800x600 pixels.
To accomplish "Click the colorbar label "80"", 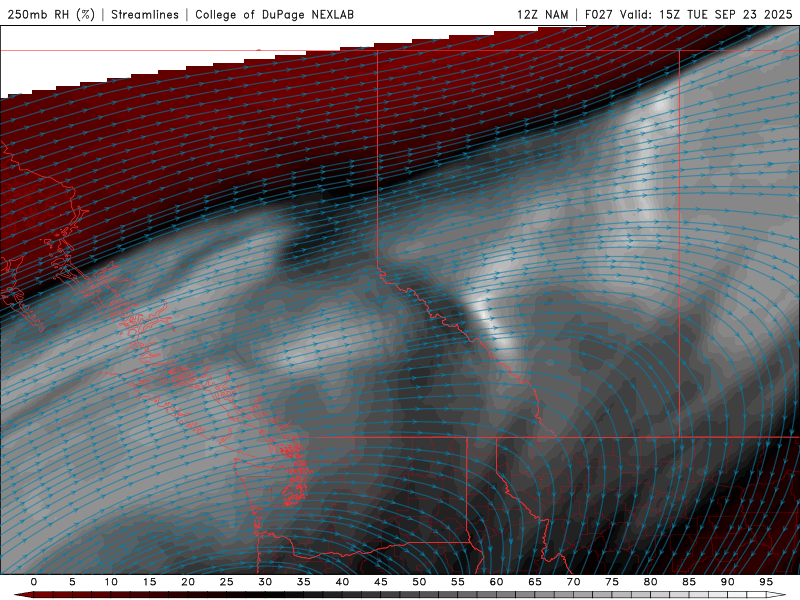I will [x=651, y=582].
